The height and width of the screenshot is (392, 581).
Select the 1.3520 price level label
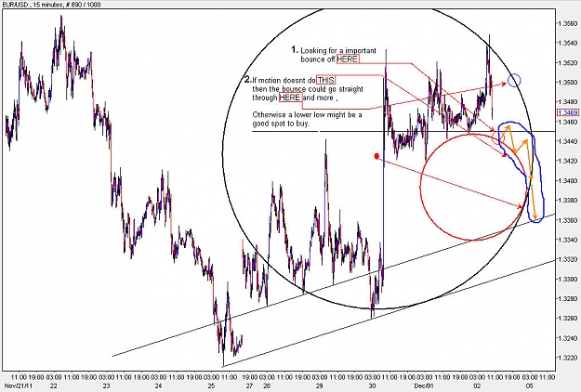569,62
